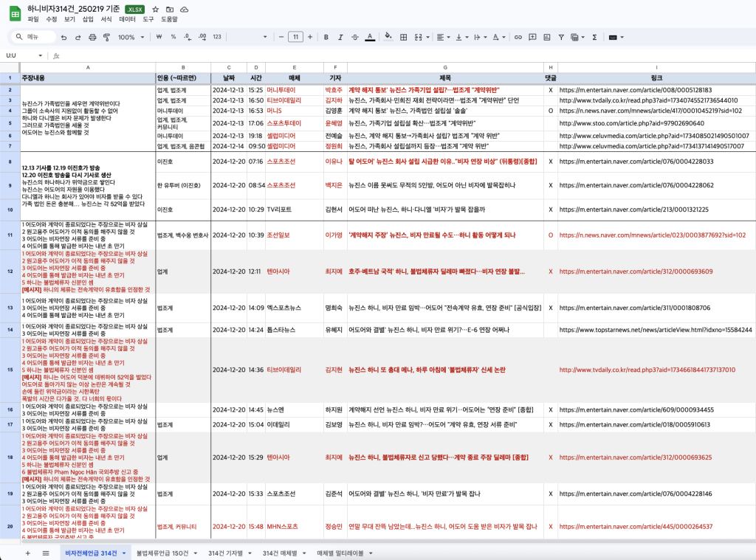
Task: Open the 수정 menu
Action: coord(52,19)
